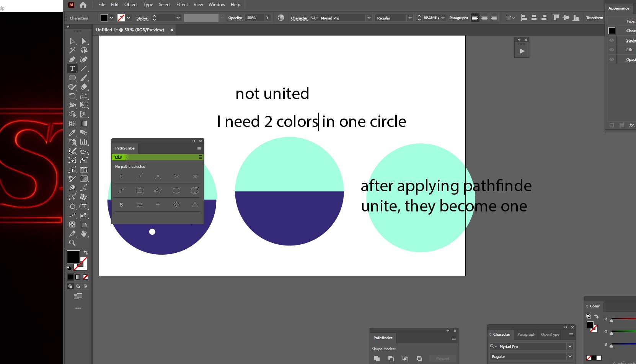
Task: Pick the Magic Wand tool
Action: pos(72,50)
